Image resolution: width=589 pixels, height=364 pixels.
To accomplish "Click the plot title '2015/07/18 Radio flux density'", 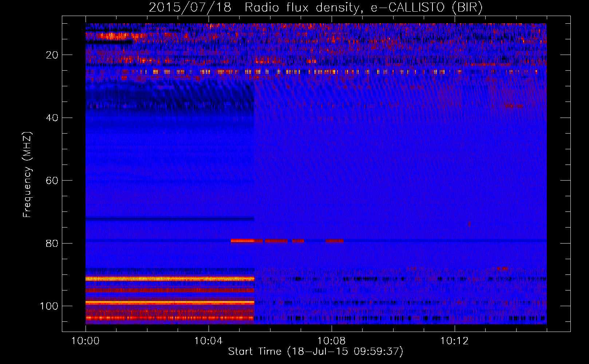I will (x=316, y=8).
